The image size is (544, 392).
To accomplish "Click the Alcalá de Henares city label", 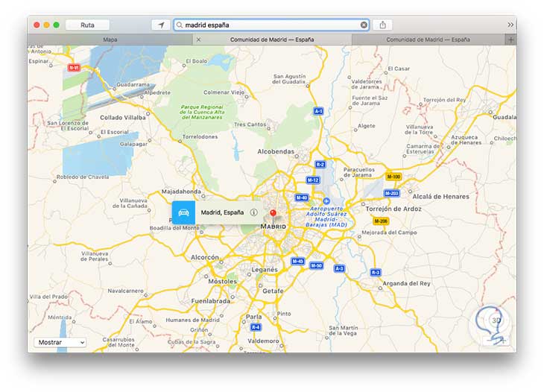I will coord(440,196).
